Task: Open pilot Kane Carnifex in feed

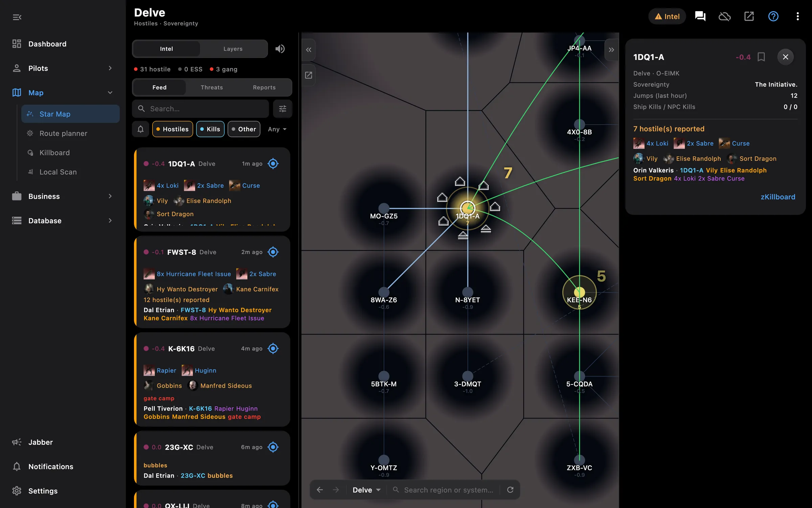Action: (251, 289)
